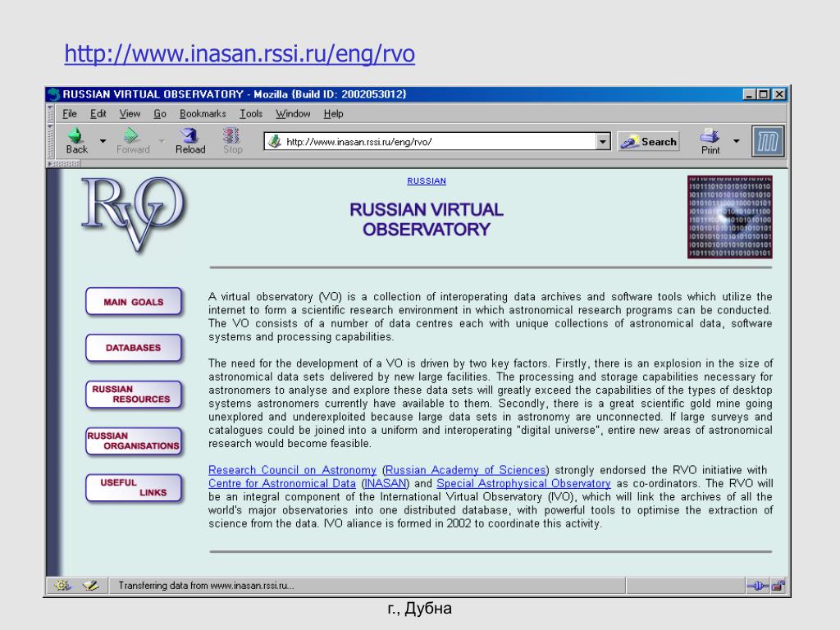Click the RUSSIAN VIRTUAL OBSERVATORY heading
The image size is (840, 630).
[427, 220]
